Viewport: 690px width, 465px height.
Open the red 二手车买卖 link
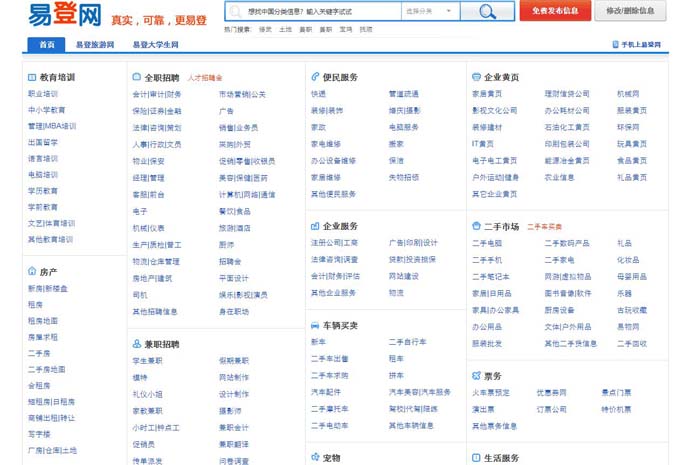pyautogui.click(x=545, y=227)
